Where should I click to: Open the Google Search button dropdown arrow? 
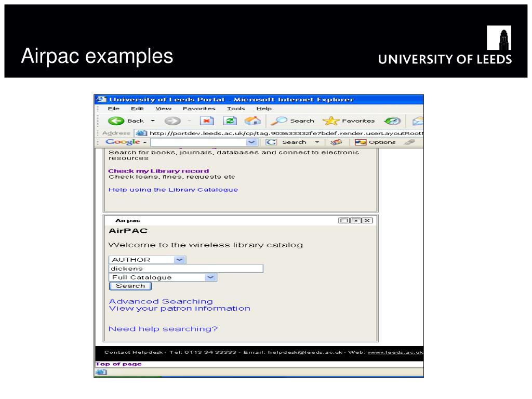(x=317, y=142)
